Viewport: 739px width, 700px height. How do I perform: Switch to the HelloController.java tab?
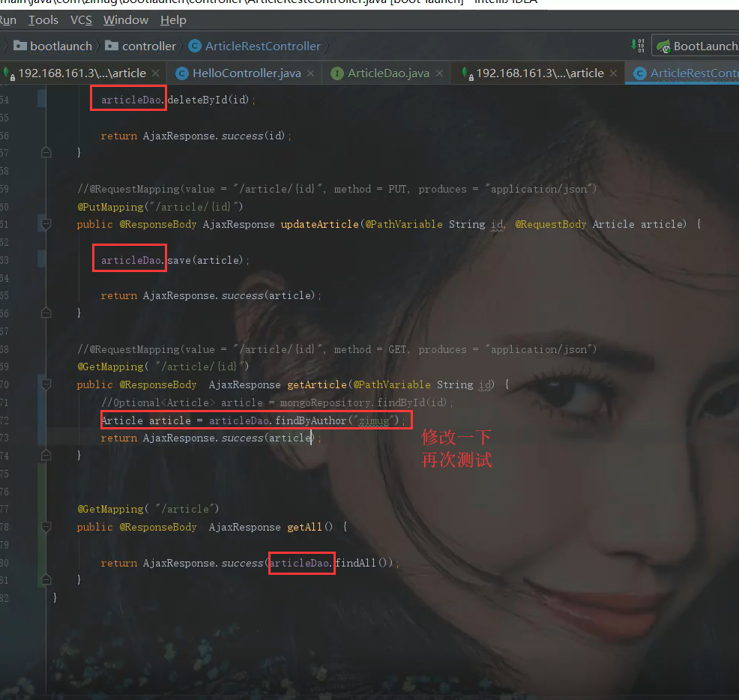click(247, 73)
